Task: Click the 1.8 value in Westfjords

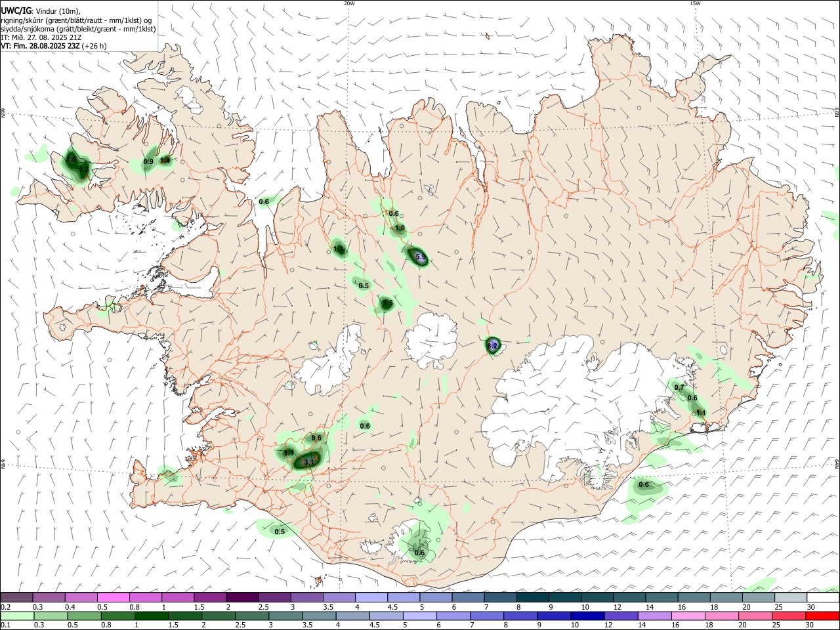Action: click(72, 159)
